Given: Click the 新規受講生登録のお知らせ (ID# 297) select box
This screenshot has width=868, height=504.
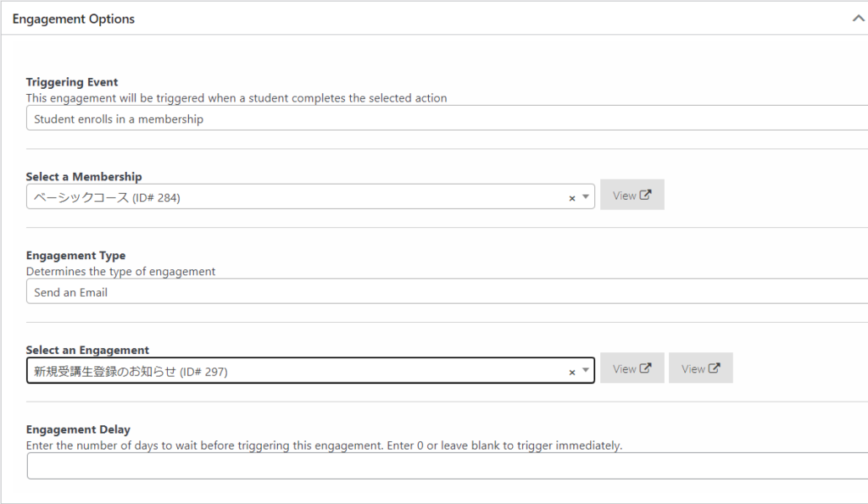Looking at the screenshot, I should pos(310,371).
